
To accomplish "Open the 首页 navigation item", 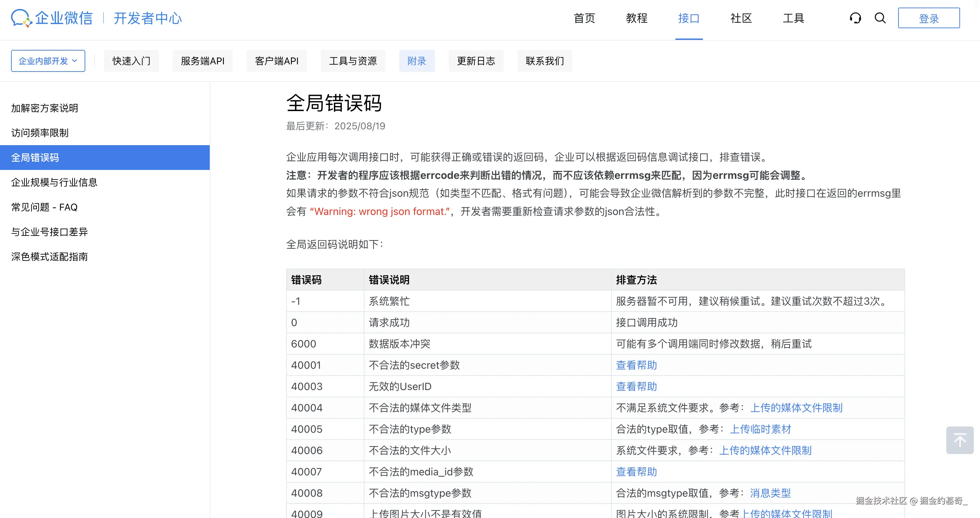I will coord(584,18).
